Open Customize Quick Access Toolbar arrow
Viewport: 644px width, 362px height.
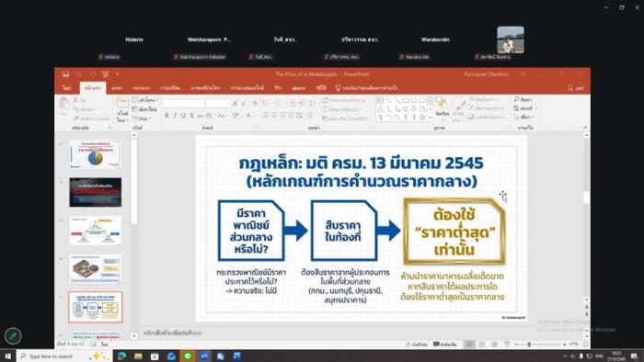pos(117,74)
